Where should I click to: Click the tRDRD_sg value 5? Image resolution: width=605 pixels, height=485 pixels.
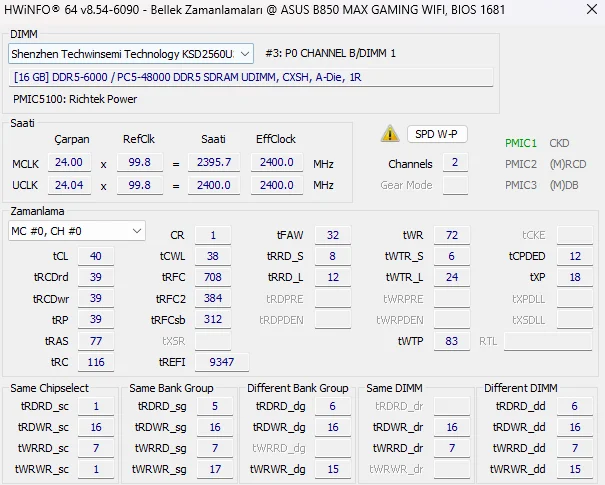tap(215, 406)
